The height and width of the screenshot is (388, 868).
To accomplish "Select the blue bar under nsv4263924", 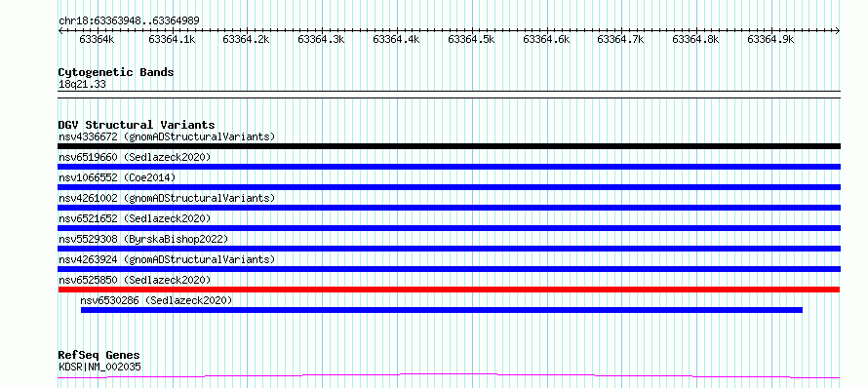I will 450,269.
